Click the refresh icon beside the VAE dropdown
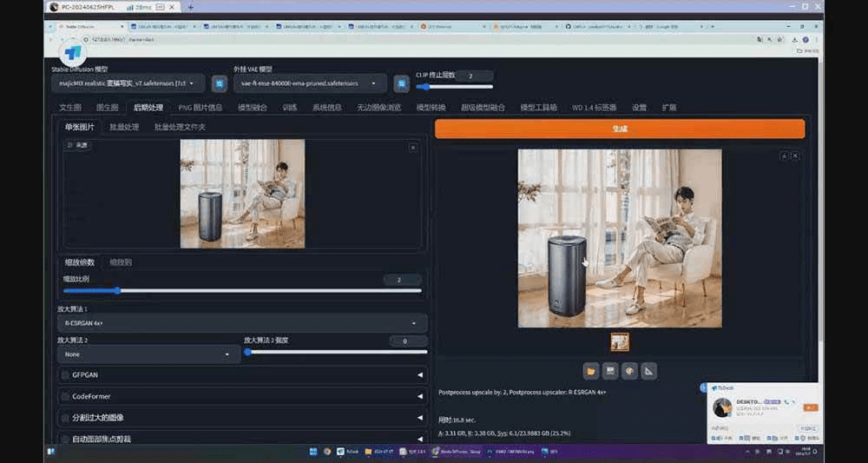868x463 pixels. coord(401,83)
